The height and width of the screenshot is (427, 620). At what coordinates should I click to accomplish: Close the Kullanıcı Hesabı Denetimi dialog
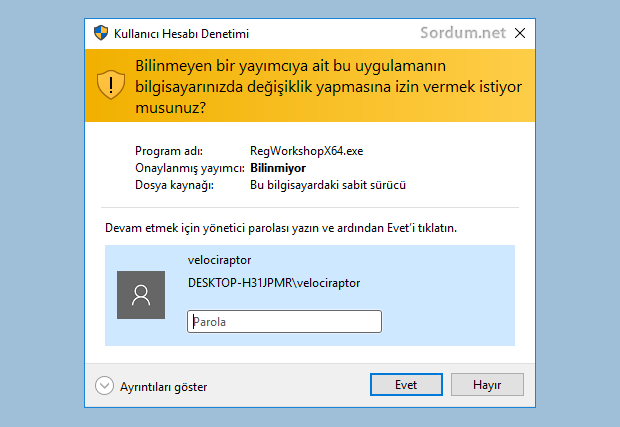520,33
